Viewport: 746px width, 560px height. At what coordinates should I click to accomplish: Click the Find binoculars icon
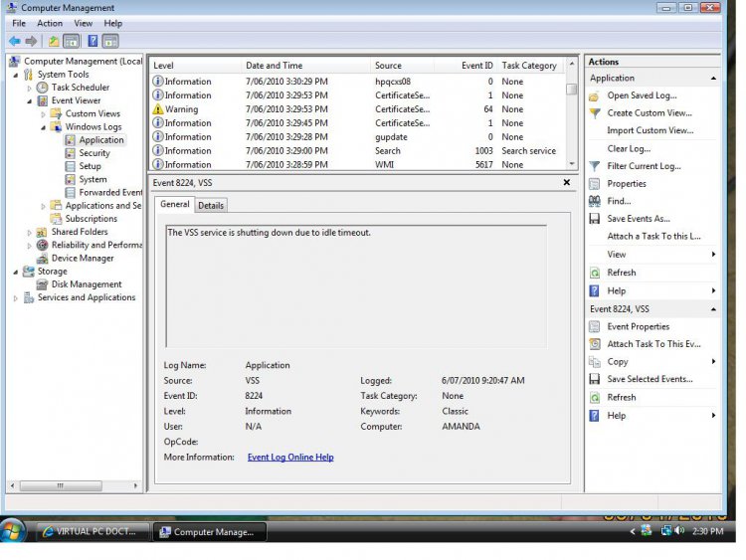594,201
